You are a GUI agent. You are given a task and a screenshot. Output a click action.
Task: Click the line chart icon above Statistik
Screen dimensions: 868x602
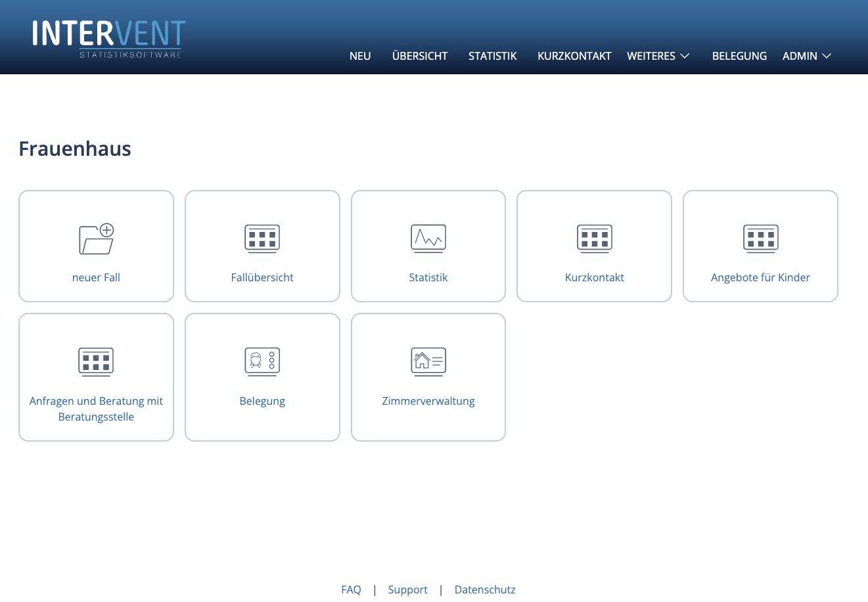(x=428, y=239)
